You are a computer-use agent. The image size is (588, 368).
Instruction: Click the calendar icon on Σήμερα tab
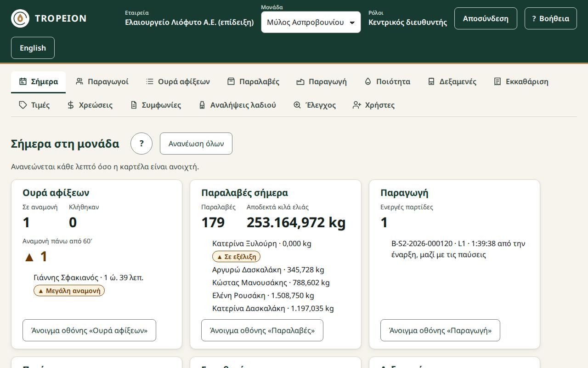(x=23, y=81)
